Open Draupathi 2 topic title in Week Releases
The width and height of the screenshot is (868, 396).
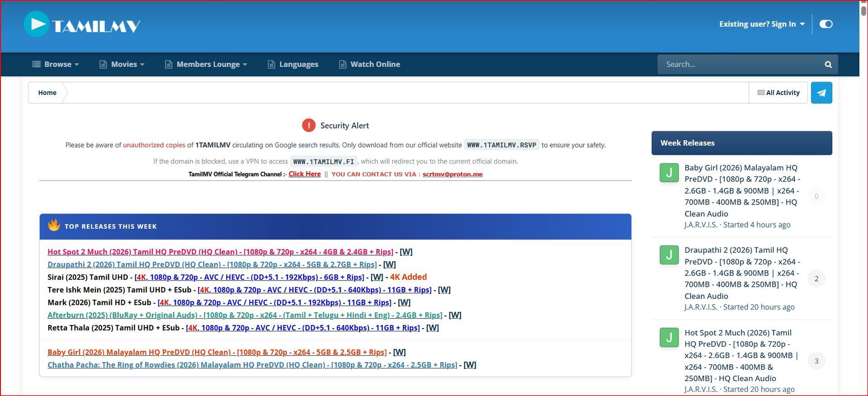coord(742,273)
